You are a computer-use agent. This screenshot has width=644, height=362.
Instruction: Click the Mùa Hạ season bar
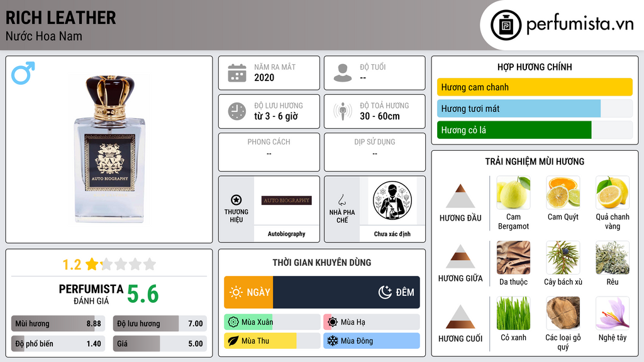(371, 322)
